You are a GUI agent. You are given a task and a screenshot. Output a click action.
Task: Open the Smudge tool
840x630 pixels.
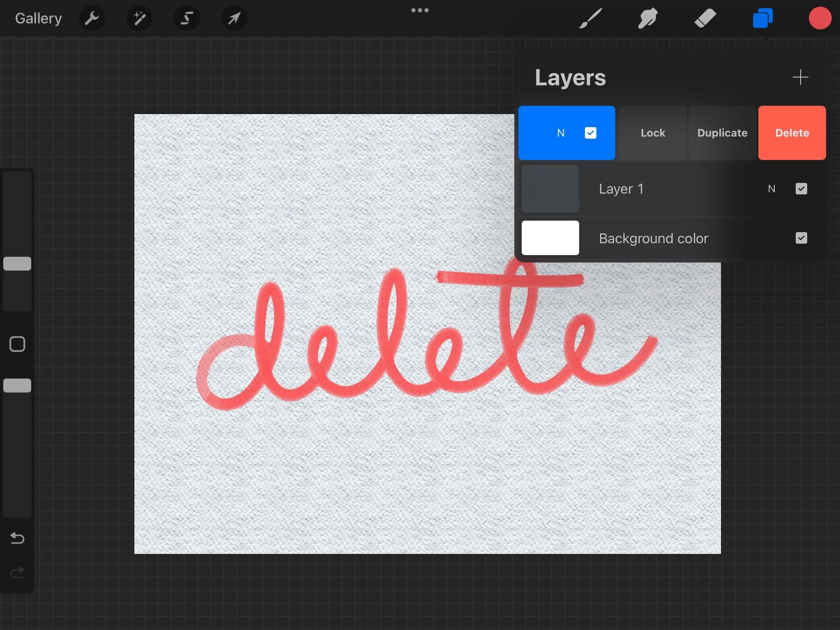(x=647, y=18)
